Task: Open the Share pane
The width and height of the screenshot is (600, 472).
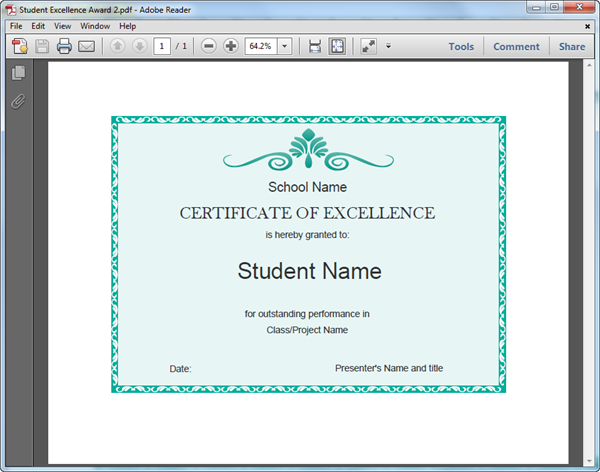Action: [572, 46]
